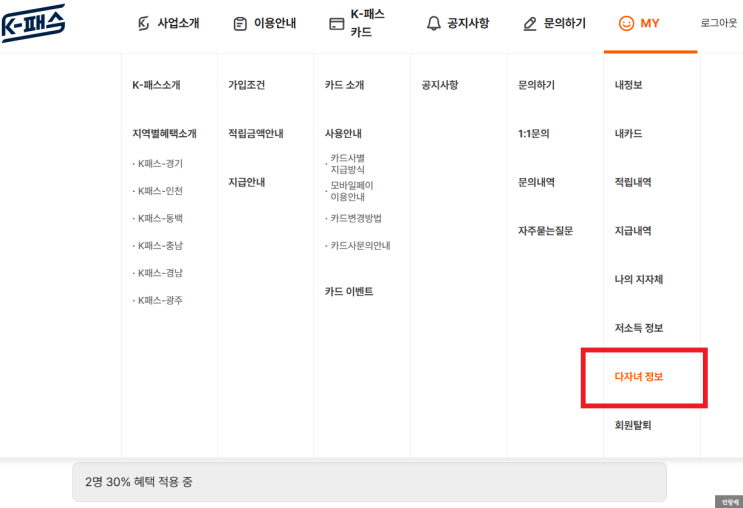Open 문의내역 page
This screenshot has width=743, height=508.
click(x=536, y=182)
